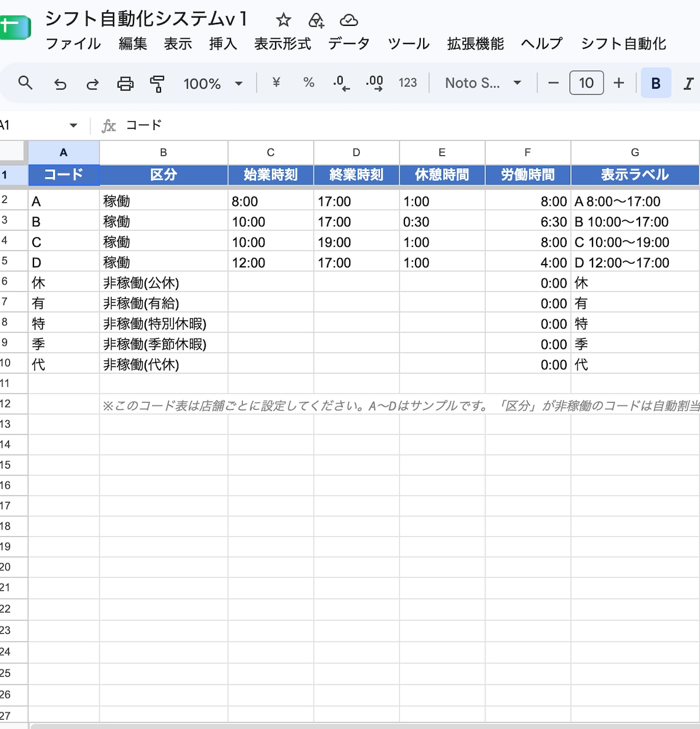The width and height of the screenshot is (700, 729).
Task: Select label cell B 10:00〜17:00
Action: coord(635,222)
